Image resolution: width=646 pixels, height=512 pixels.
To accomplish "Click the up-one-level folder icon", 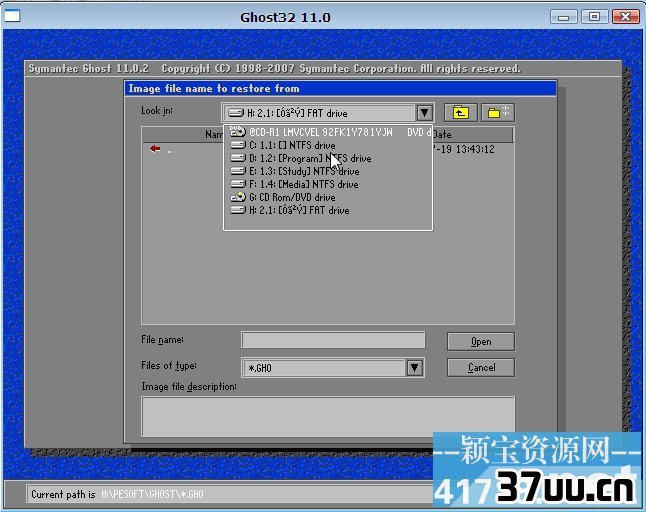I will coord(461,112).
